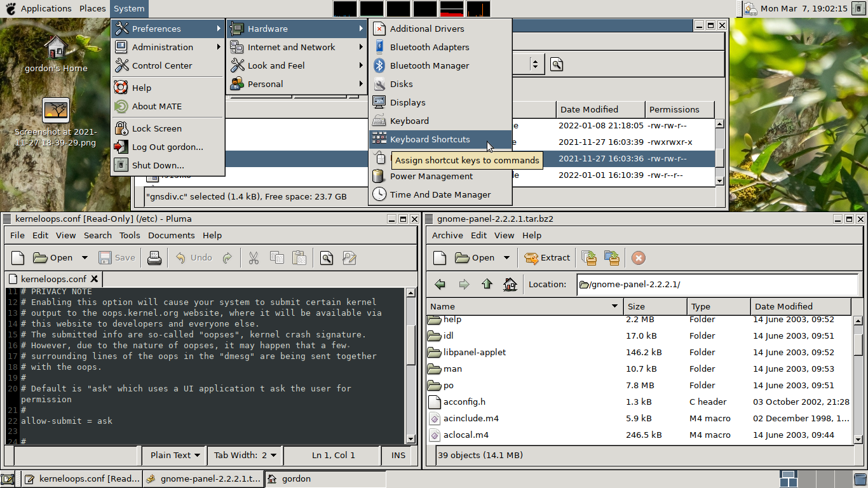Expand the Administration submenu
Screen dimensions: 868x488
pos(168,47)
